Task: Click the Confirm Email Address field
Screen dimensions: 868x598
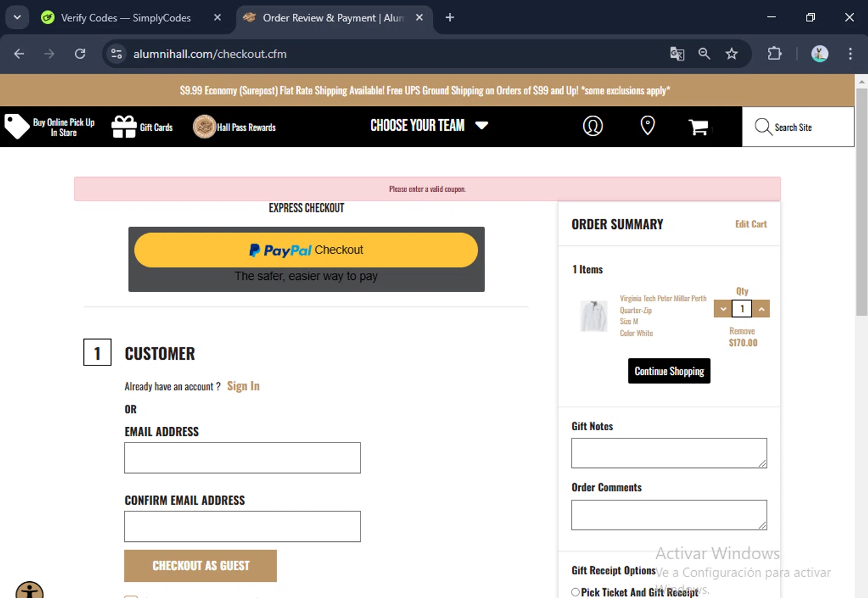Action: click(242, 526)
